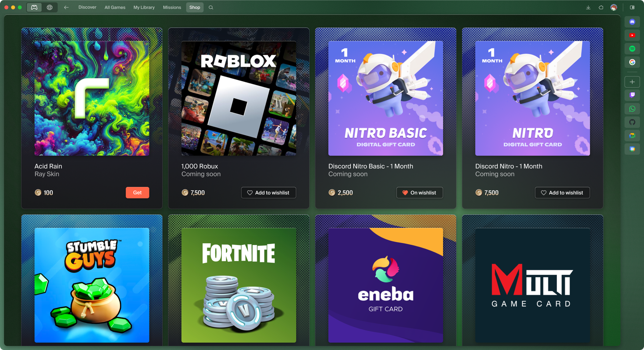644x350 pixels.
Task: Click 'Discord Nitro Basic - 1 Month' title
Action: pyautogui.click(x=370, y=166)
